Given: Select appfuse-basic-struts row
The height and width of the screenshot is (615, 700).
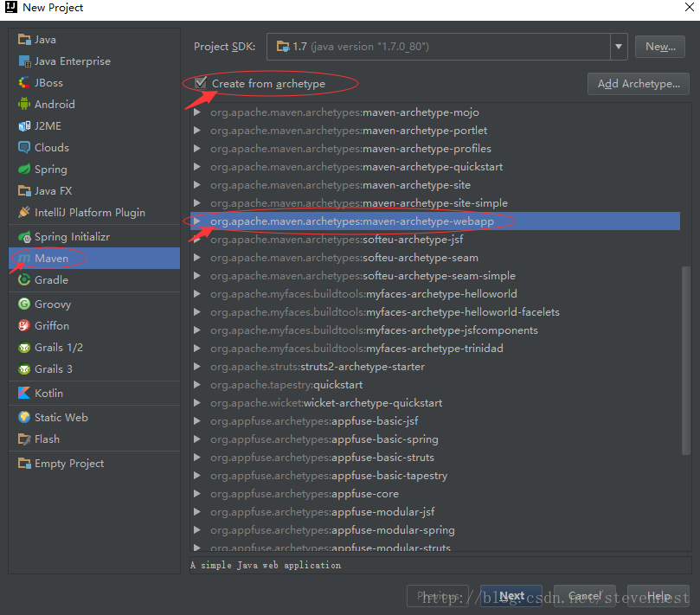Looking at the screenshot, I should [435, 457].
